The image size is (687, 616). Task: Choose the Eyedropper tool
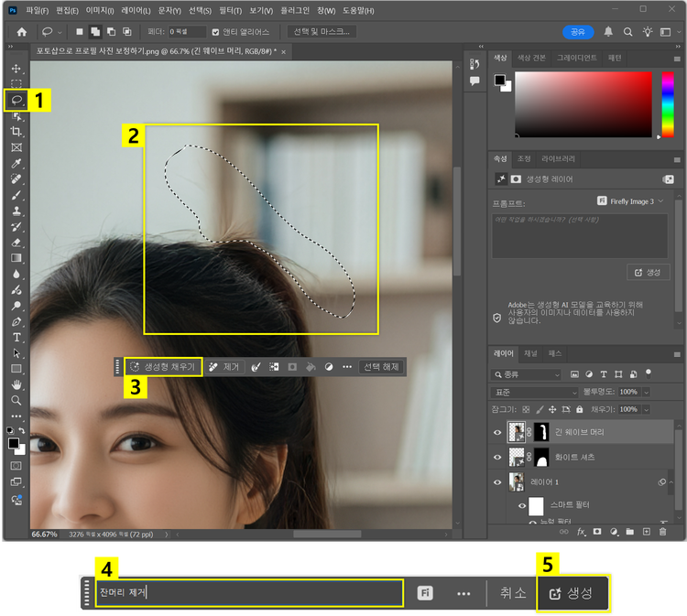click(16, 163)
